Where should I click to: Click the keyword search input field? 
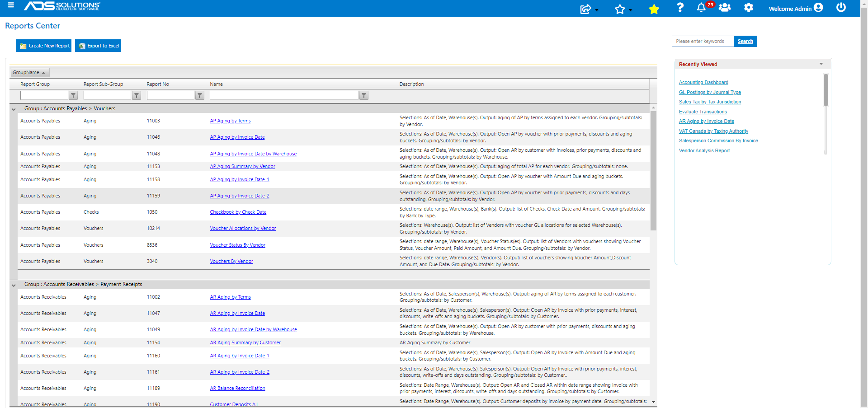[x=703, y=41]
